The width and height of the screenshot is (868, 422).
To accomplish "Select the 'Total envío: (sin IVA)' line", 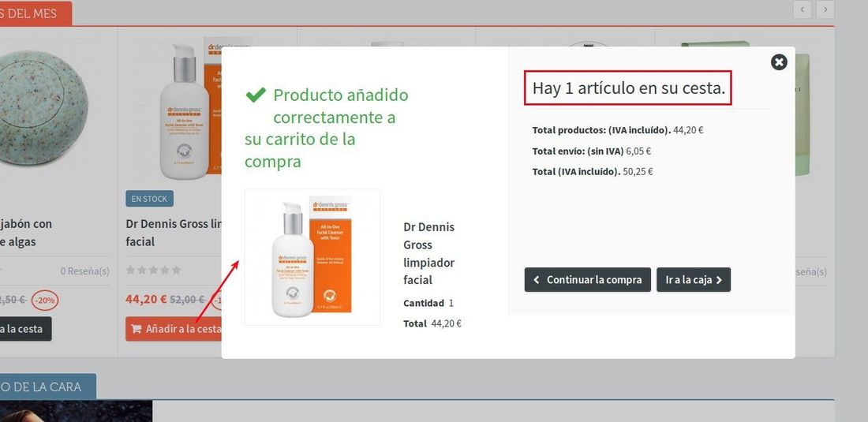I will 591,151.
